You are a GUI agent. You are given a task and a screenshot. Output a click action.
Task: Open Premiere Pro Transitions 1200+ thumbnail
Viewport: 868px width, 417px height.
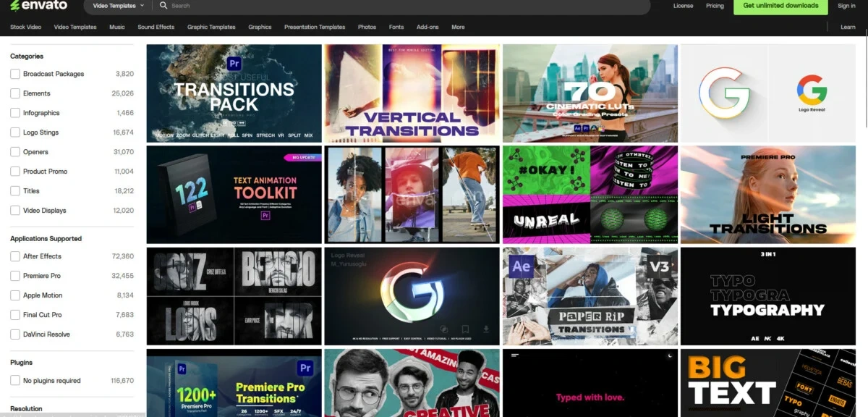[x=234, y=382]
